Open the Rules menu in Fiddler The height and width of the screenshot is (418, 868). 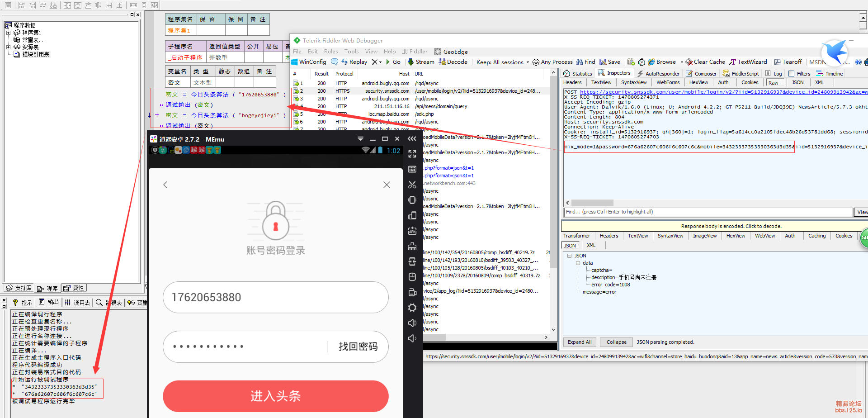331,52
